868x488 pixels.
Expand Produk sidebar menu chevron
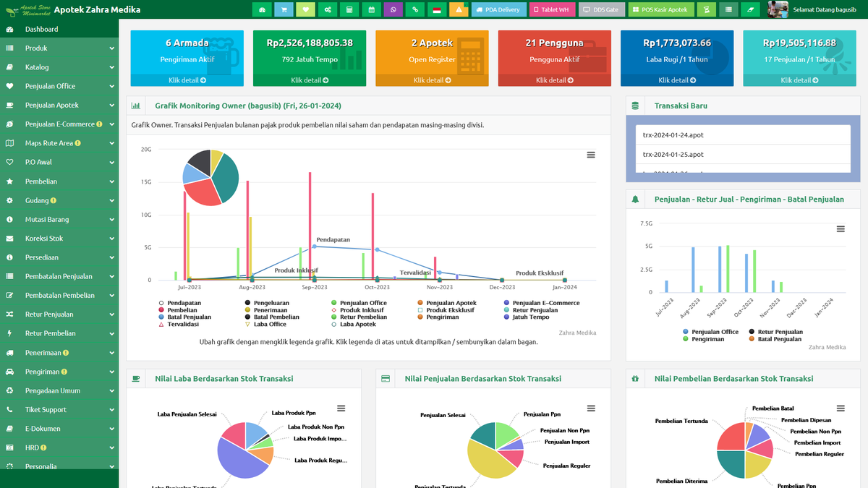(112, 48)
